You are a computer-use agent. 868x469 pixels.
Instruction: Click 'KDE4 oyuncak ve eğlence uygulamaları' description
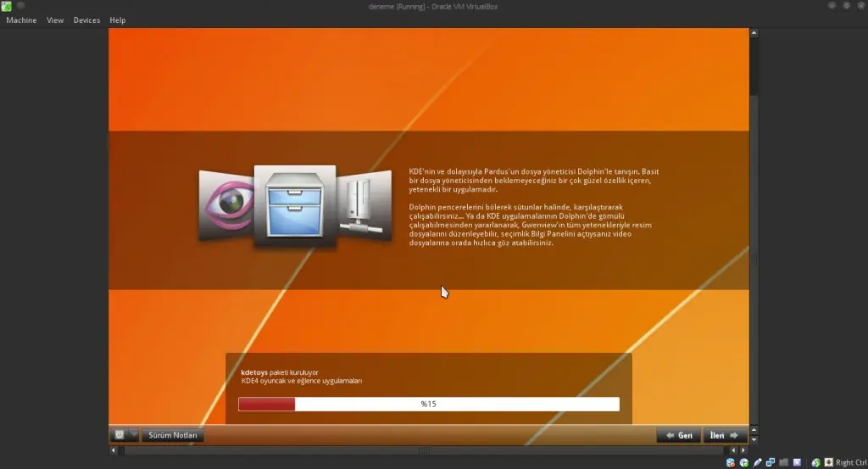pyautogui.click(x=301, y=381)
